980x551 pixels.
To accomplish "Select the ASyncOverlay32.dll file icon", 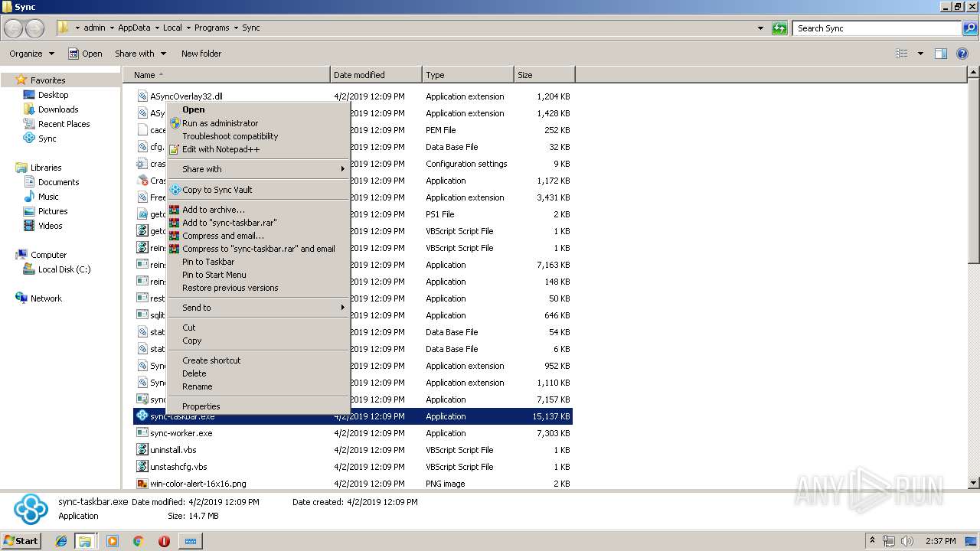I will tap(142, 96).
